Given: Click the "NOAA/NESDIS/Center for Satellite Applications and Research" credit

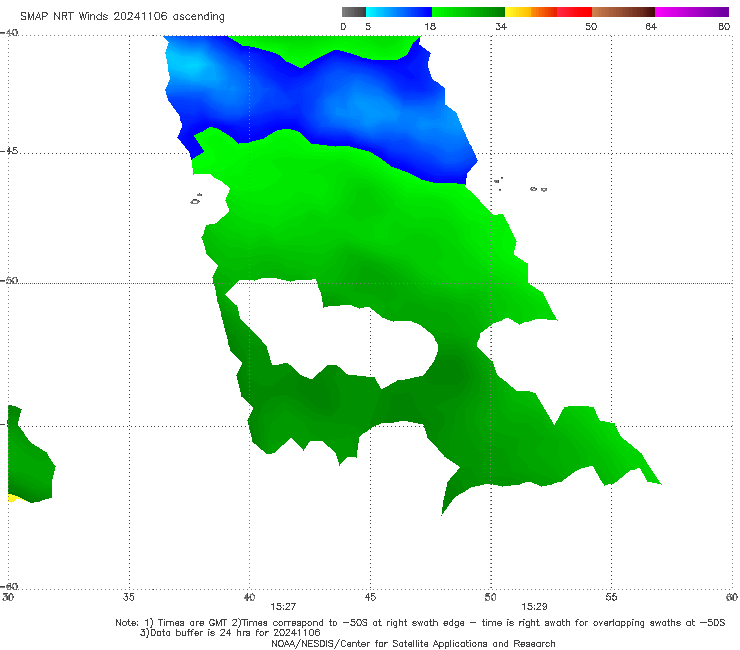Looking at the screenshot, I should pyautogui.click(x=413, y=643).
